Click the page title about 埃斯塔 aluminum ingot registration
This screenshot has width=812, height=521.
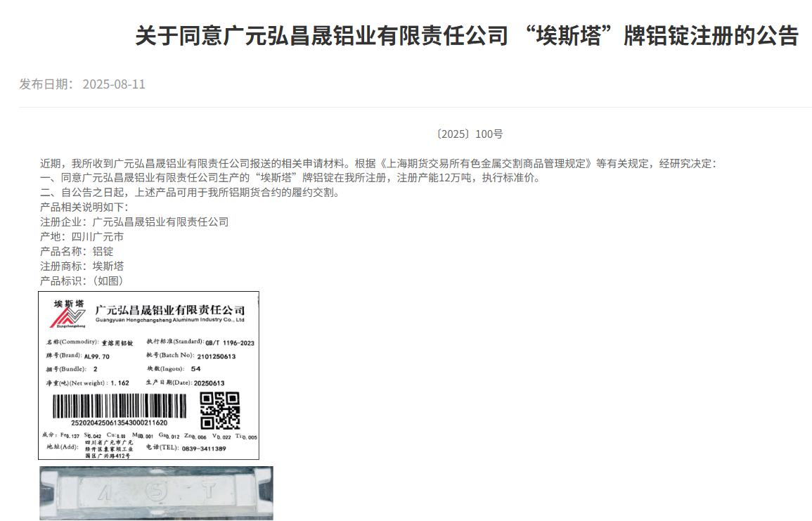466,35
